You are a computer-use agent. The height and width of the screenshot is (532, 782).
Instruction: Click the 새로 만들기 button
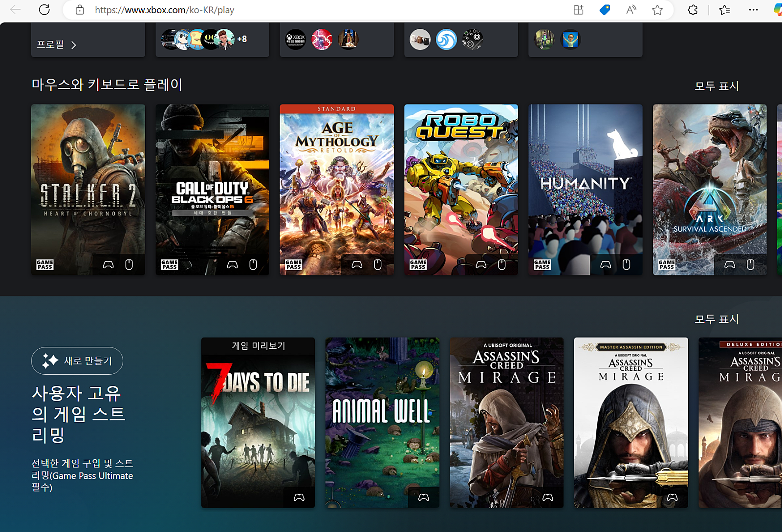pyautogui.click(x=77, y=361)
